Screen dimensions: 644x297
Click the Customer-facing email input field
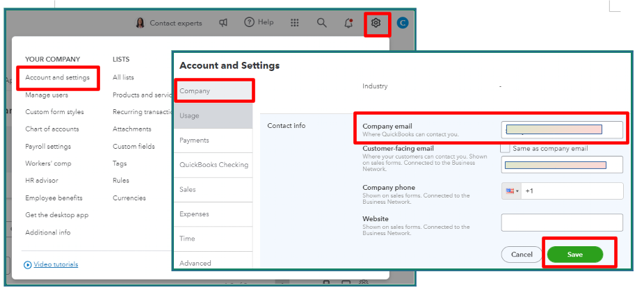point(562,165)
